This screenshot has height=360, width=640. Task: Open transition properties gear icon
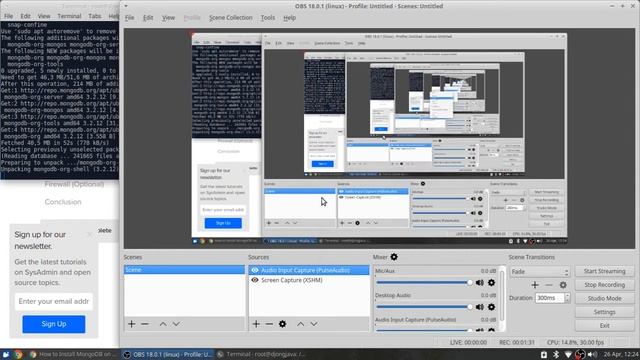point(563,285)
